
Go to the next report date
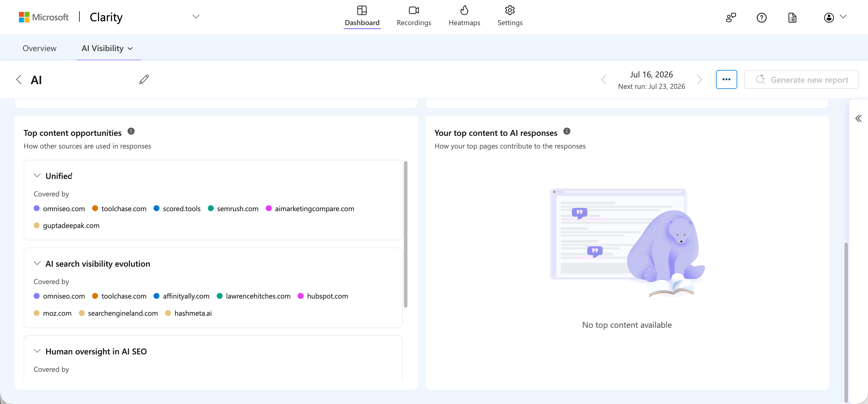point(699,79)
